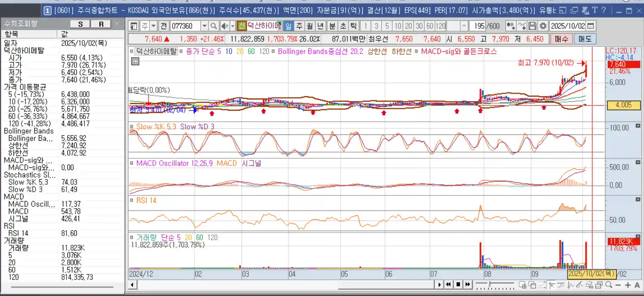Collapse the RSI 14 pane
Screen dimensions: 644x296
click(638, 199)
